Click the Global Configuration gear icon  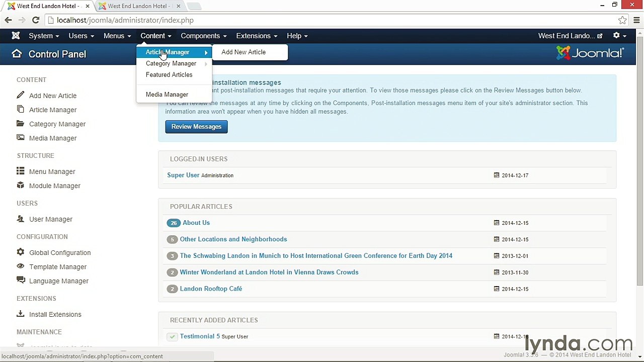(x=20, y=252)
